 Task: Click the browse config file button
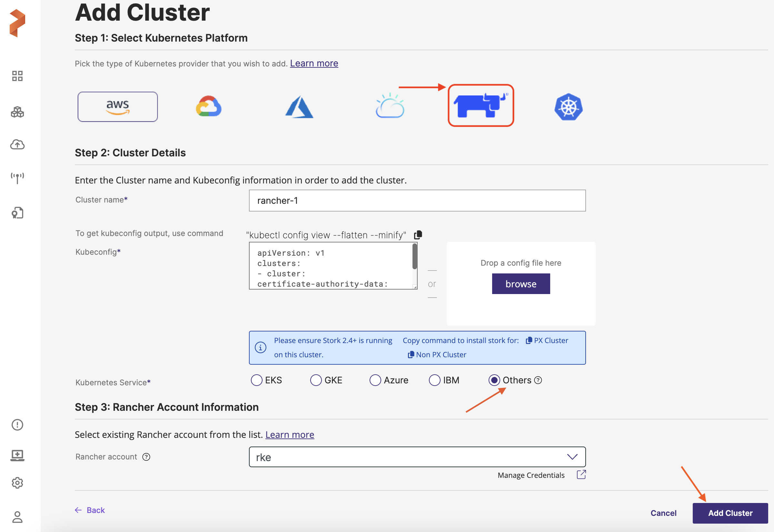click(x=521, y=284)
